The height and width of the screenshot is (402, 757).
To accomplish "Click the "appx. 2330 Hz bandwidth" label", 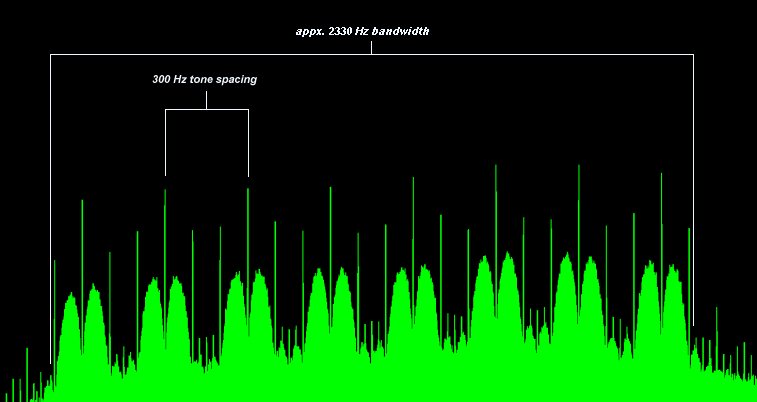I will (x=363, y=31).
